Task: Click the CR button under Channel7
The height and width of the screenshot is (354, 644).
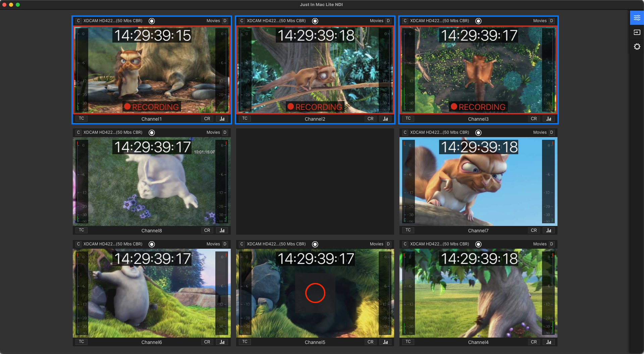Action: click(x=534, y=230)
